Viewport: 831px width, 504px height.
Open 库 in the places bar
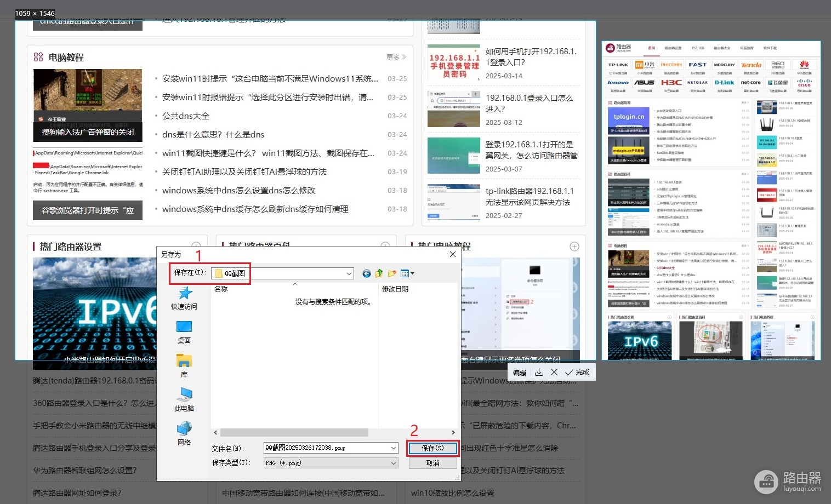184,366
